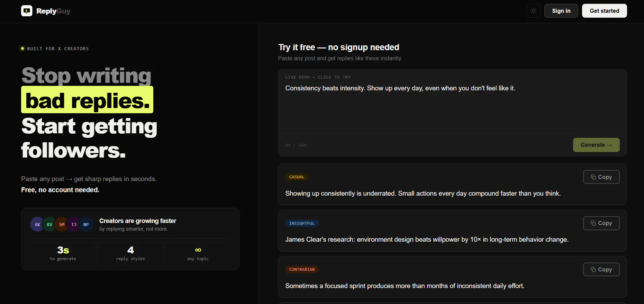Click the 'bad replies.' highlighted headline

pos(87,100)
